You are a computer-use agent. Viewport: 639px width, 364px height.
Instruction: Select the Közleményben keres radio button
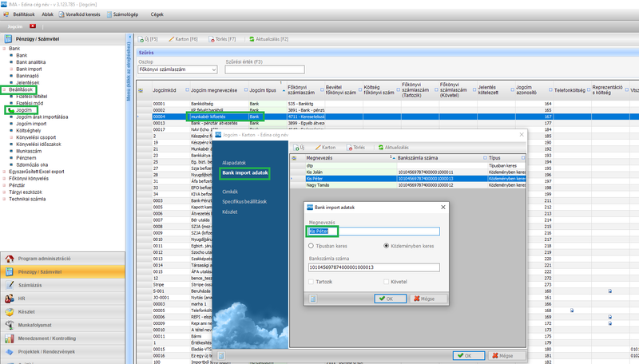tap(387, 246)
